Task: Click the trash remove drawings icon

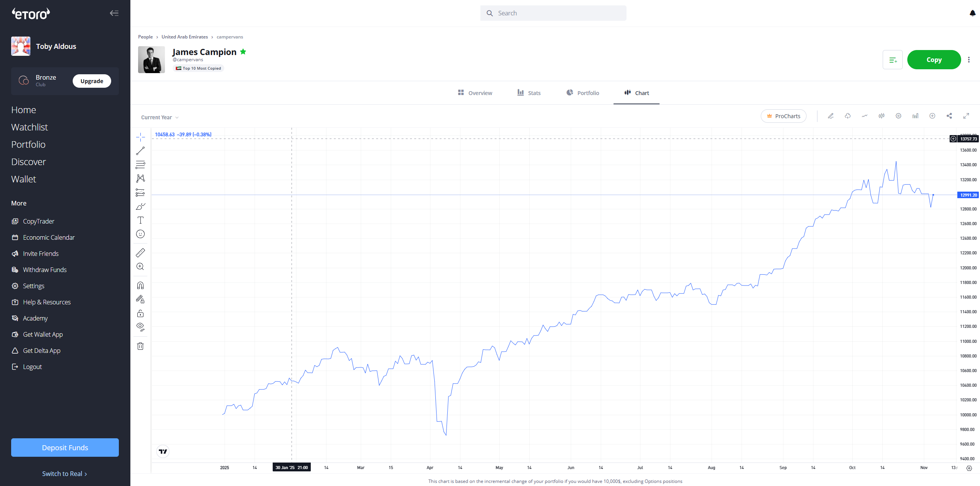Action: coord(140,346)
